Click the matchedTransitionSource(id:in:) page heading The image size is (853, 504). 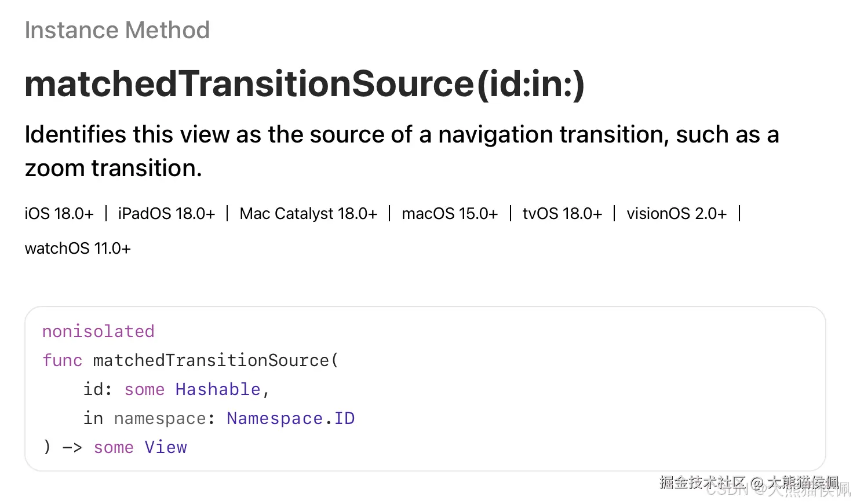(304, 84)
